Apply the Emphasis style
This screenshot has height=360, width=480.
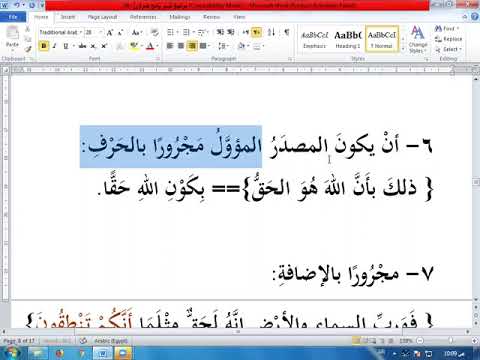pos(315,39)
